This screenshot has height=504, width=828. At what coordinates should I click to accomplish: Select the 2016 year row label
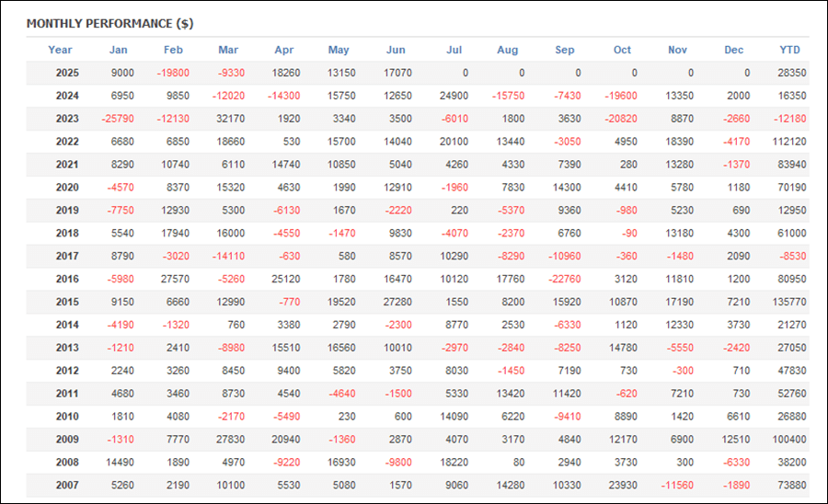pyautogui.click(x=67, y=279)
